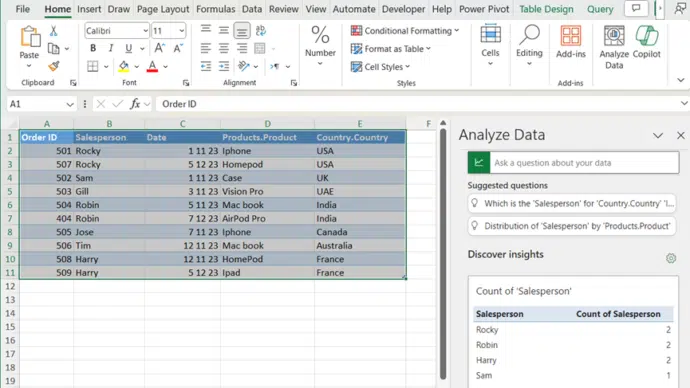Click the Insert Function fx icon

point(135,104)
